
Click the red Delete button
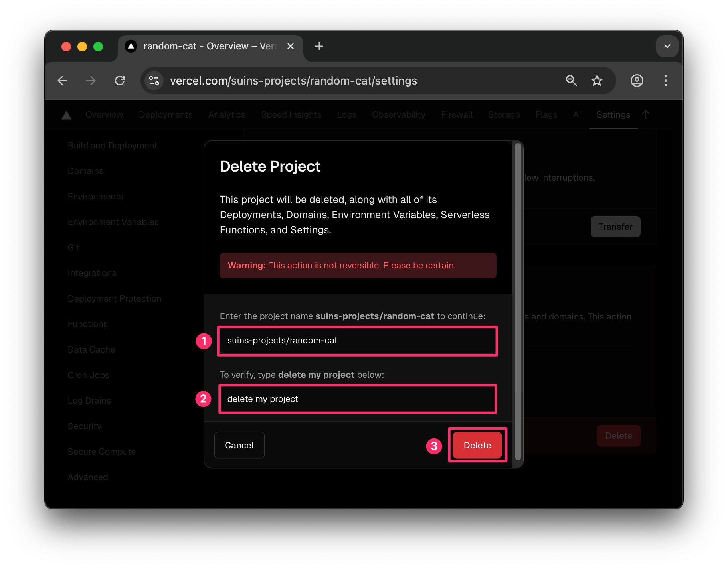(477, 445)
